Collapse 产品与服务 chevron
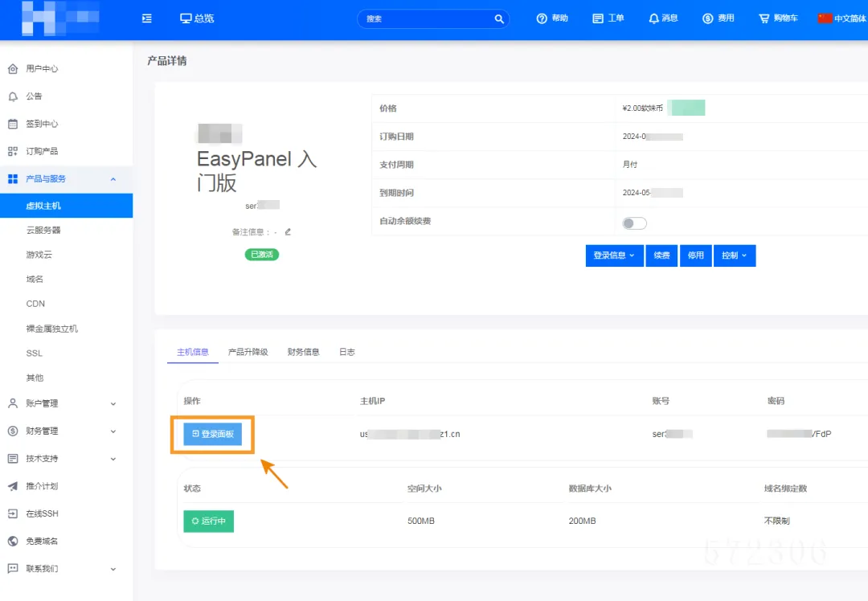 [x=113, y=179]
